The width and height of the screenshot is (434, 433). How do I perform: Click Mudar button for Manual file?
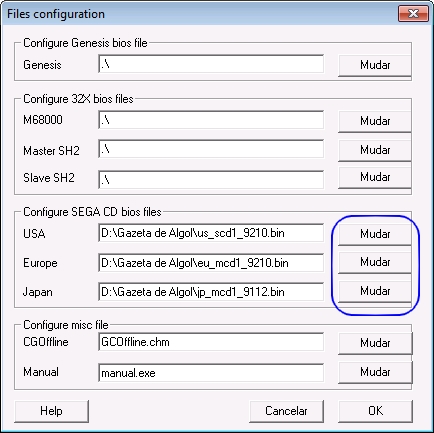375,372
